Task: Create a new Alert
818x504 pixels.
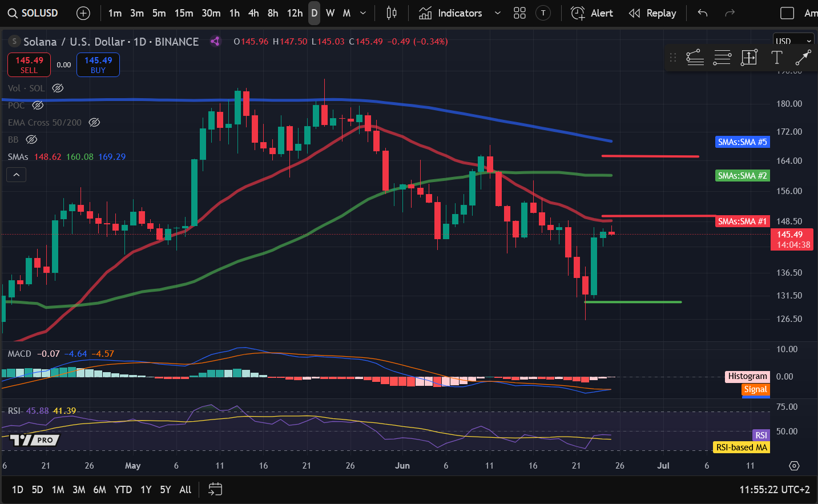Action: [592, 13]
